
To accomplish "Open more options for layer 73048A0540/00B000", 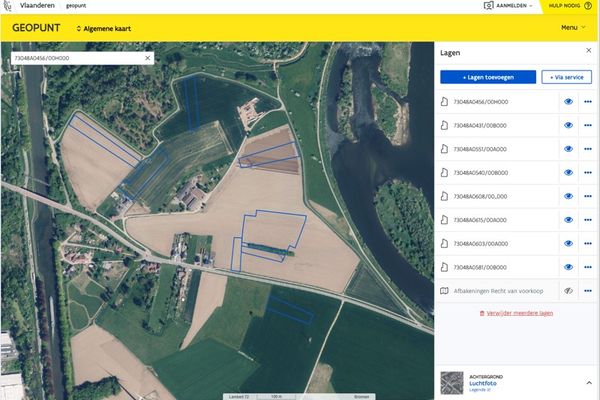I will [x=587, y=172].
